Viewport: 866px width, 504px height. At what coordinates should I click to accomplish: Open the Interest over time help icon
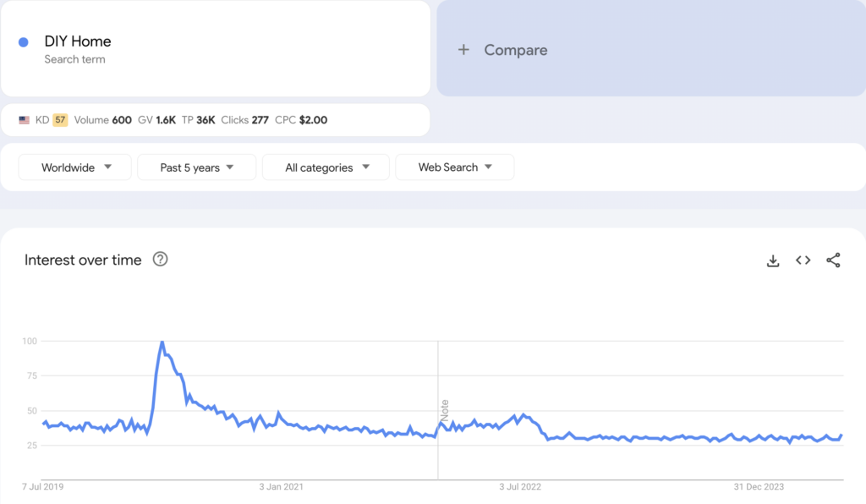(160, 260)
